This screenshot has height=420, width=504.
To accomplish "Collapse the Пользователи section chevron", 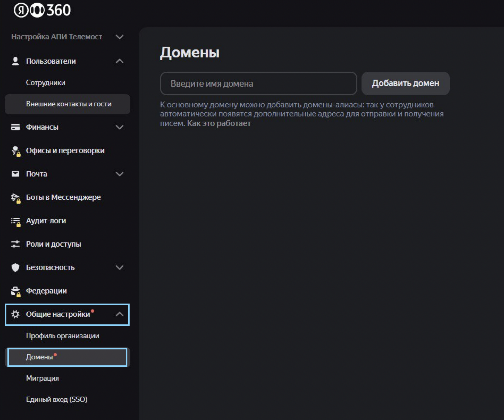I will [x=120, y=61].
